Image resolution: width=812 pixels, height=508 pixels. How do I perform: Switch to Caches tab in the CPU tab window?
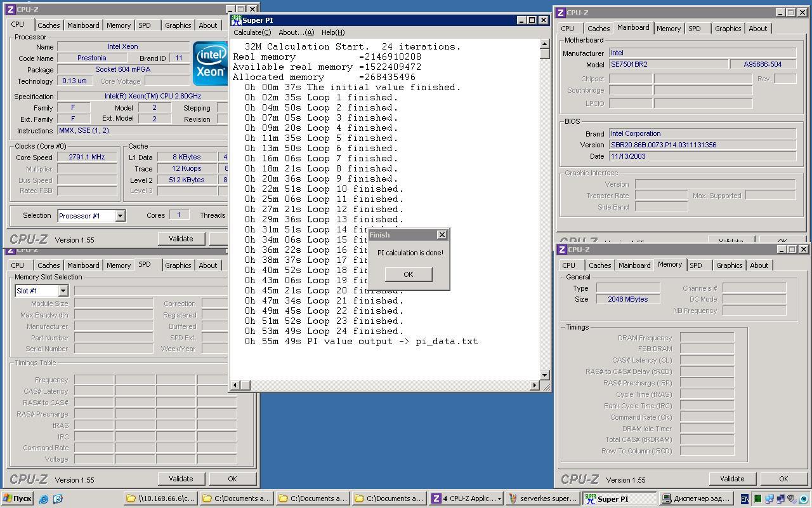coord(48,25)
